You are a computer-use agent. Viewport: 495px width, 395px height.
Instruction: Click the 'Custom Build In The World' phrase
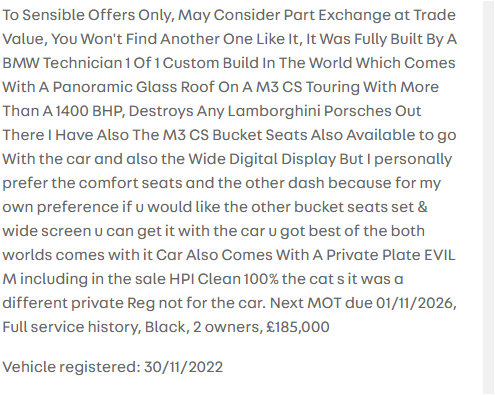[257, 63]
